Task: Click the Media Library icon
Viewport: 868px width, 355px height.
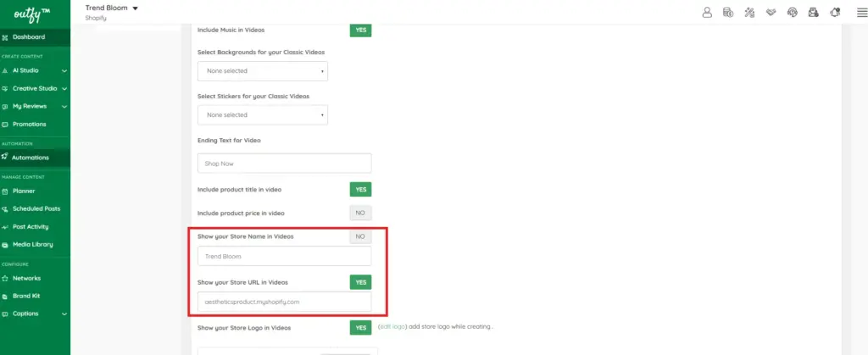Action: [5, 244]
